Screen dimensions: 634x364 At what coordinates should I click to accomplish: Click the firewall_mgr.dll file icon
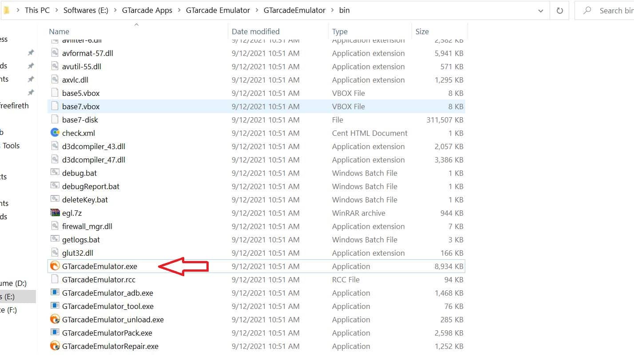(55, 226)
